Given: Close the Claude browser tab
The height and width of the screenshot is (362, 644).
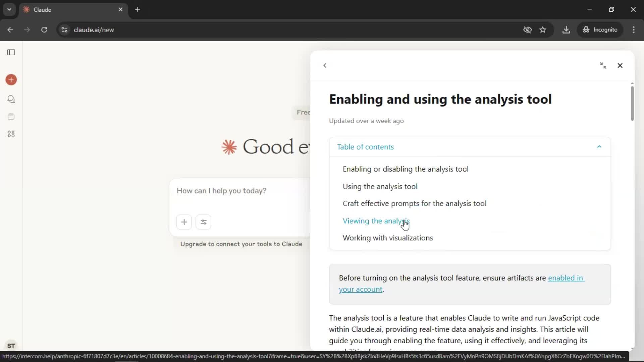Looking at the screenshot, I should coord(120,9).
